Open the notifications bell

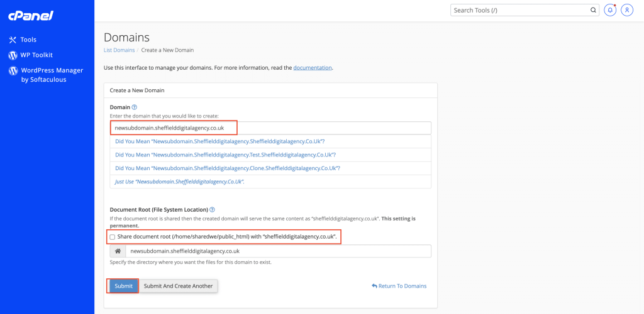tap(611, 10)
